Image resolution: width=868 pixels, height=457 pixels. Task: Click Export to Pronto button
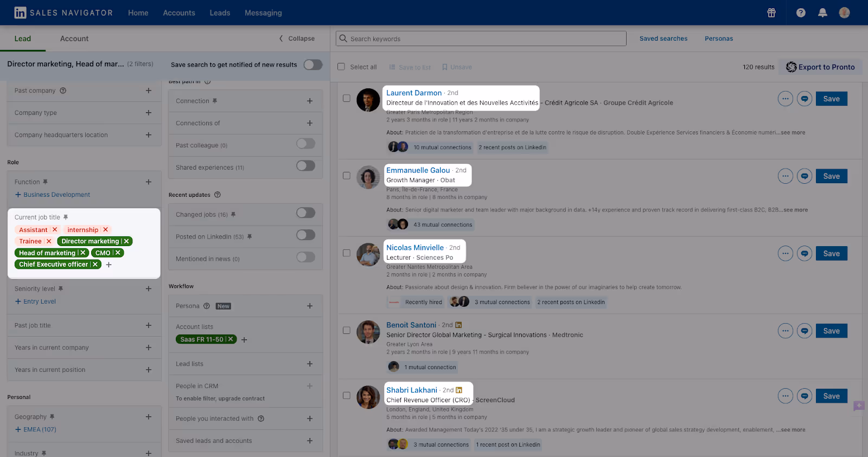click(x=820, y=67)
